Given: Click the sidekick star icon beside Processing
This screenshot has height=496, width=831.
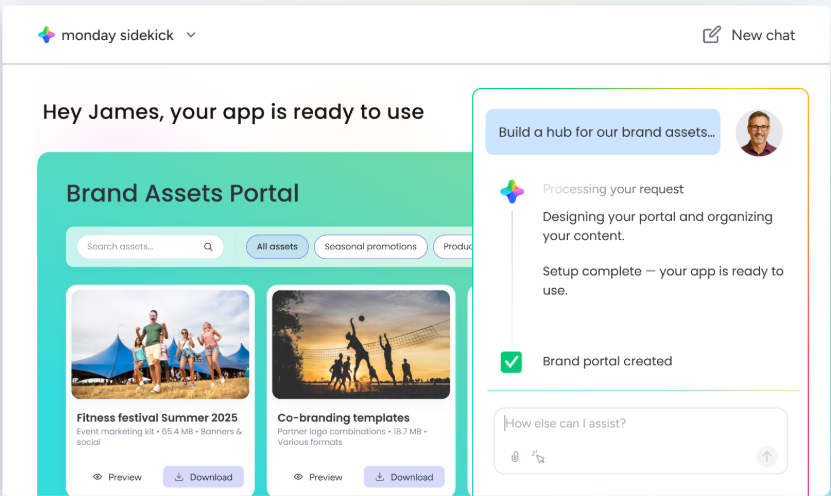Looking at the screenshot, I should pos(512,191).
